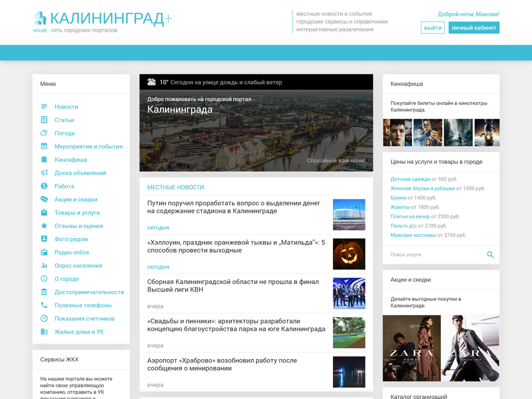Viewport: 532px width, 399px height.
Task: Click the Доска объявлений megaphone icon
Action: point(44,173)
